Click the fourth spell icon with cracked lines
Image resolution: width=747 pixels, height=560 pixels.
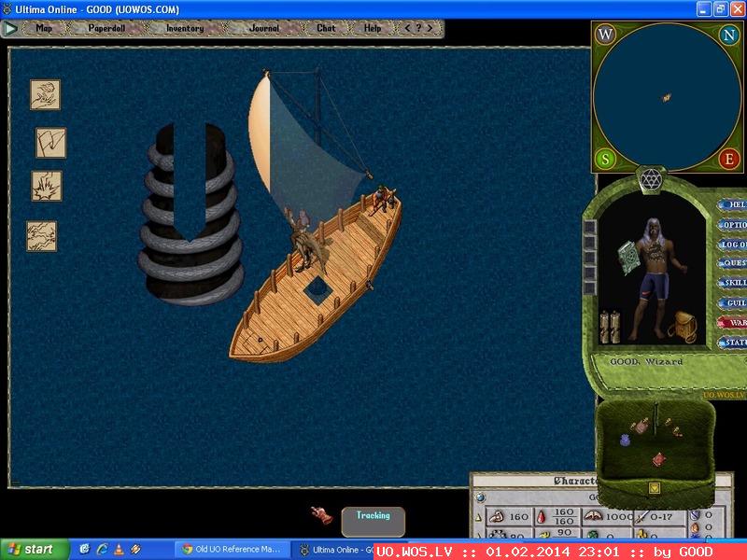42,236
